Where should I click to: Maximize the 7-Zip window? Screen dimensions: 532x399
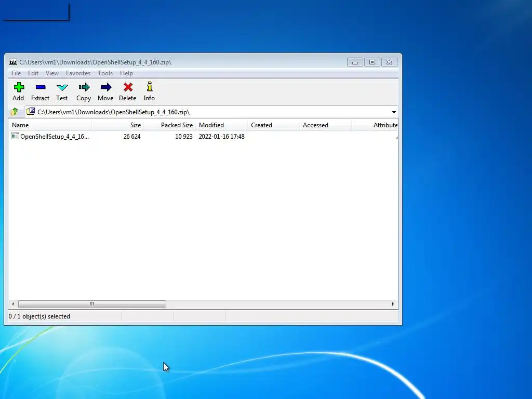tap(372, 62)
